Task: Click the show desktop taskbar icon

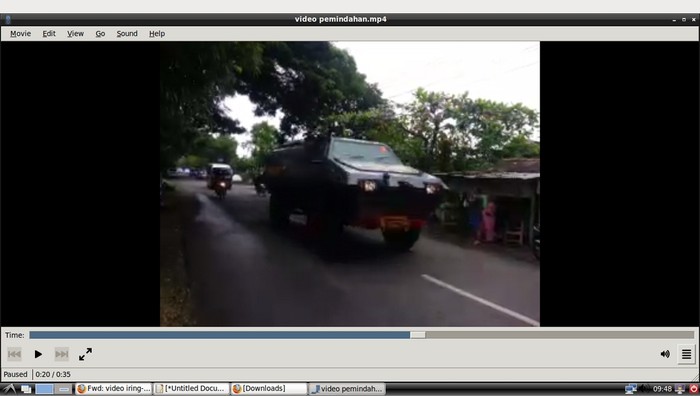Action: pyautogui.click(x=26, y=389)
